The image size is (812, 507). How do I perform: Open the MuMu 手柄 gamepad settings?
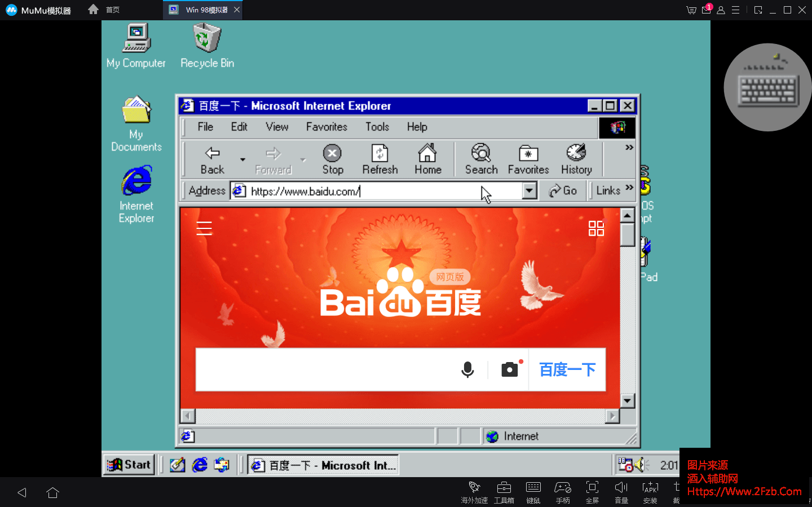pos(563,492)
